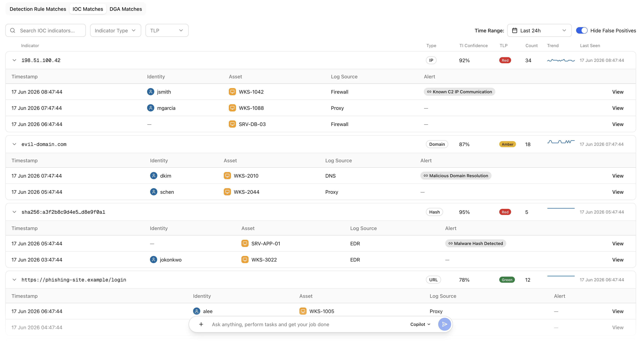Collapse the evil-domain.com indicator row
This screenshot has height=344, width=644.
pos(14,144)
